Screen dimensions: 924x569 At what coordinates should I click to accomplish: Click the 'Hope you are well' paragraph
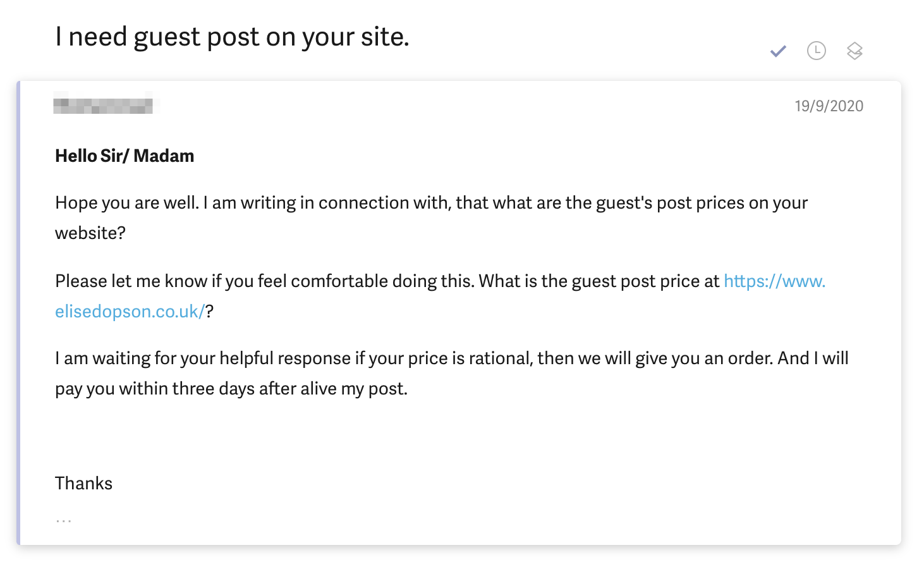pyautogui.click(x=431, y=217)
